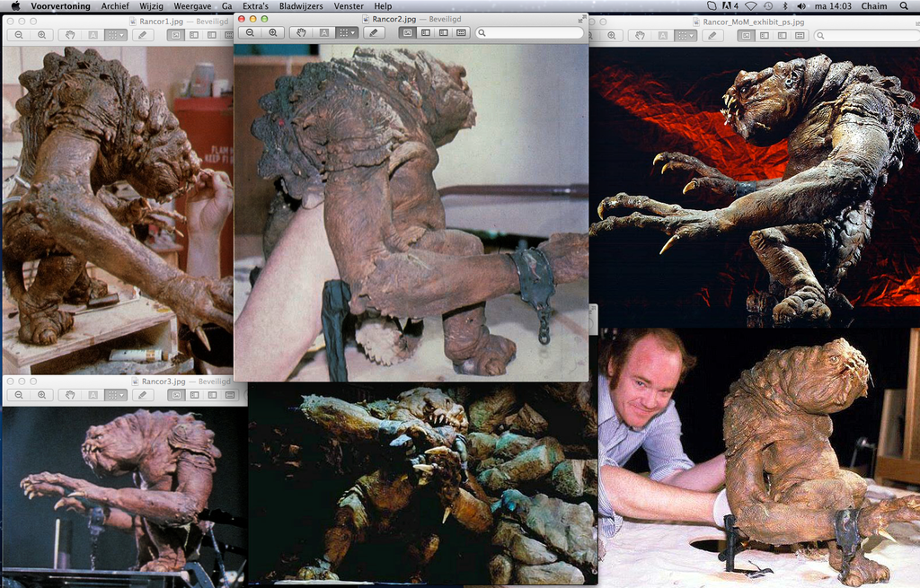Zoom in on the Rancor3.jpg window
The width and height of the screenshot is (920, 588).
pos(41,395)
